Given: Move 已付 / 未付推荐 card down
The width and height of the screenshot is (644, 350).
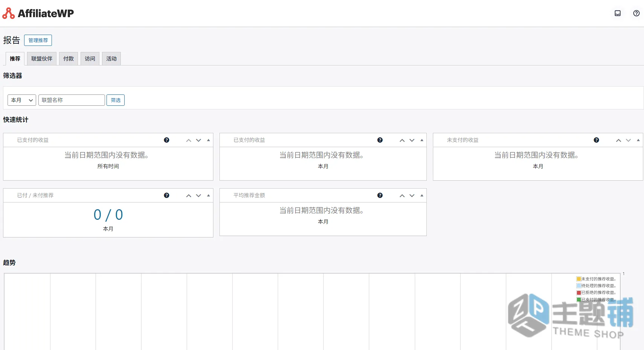Looking at the screenshot, I should point(198,195).
